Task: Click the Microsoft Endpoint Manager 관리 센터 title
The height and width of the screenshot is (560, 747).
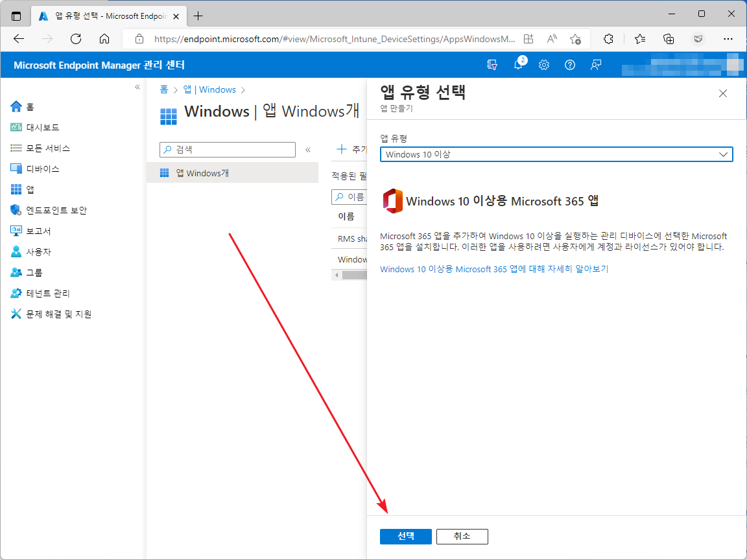Action: click(99, 65)
